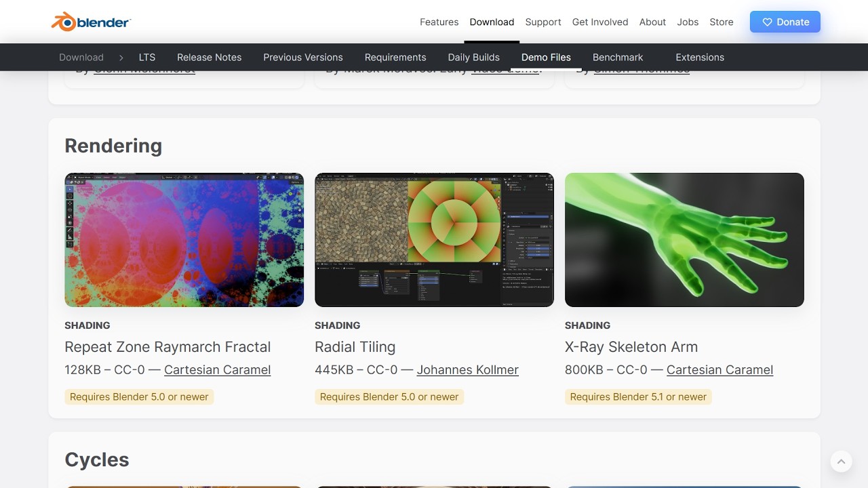Click the 800KB – CC-0 file info text
This screenshot has height=488, width=868.
(x=606, y=370)
